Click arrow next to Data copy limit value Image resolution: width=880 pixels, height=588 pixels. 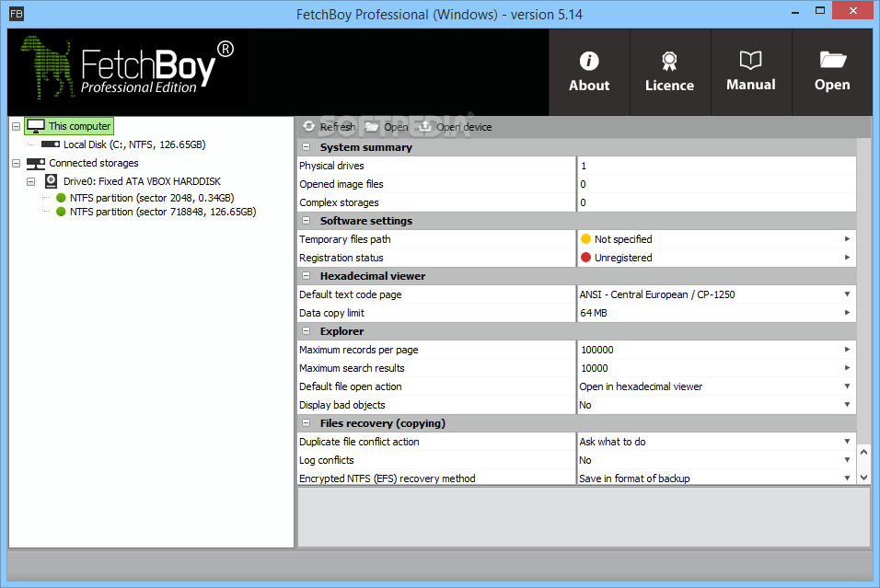tap(847, 313)
